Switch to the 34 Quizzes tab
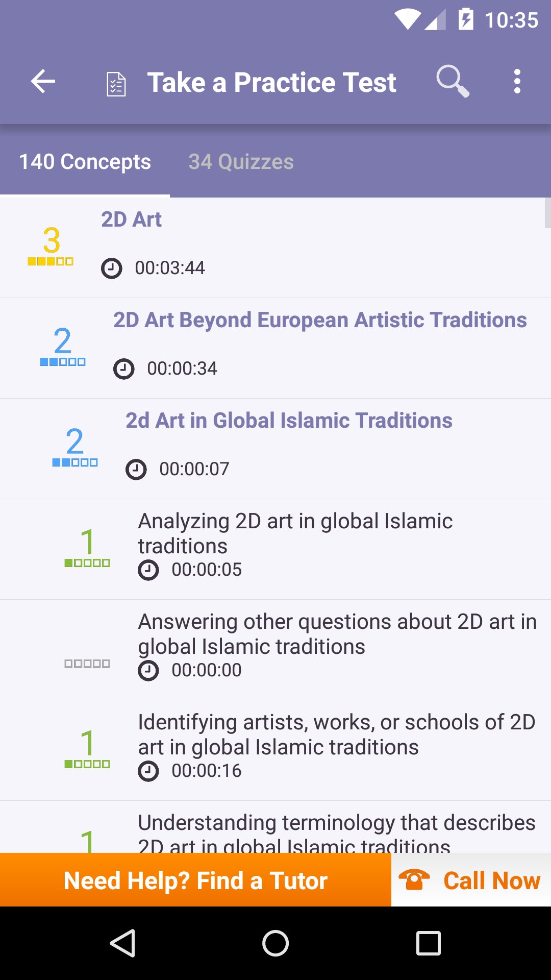 241,162
